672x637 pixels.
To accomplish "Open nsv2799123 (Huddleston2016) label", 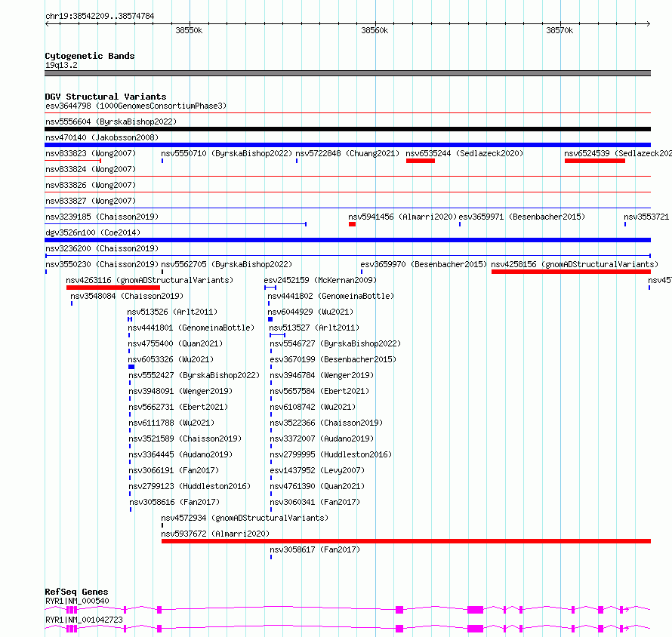I will tap(190, 486).
